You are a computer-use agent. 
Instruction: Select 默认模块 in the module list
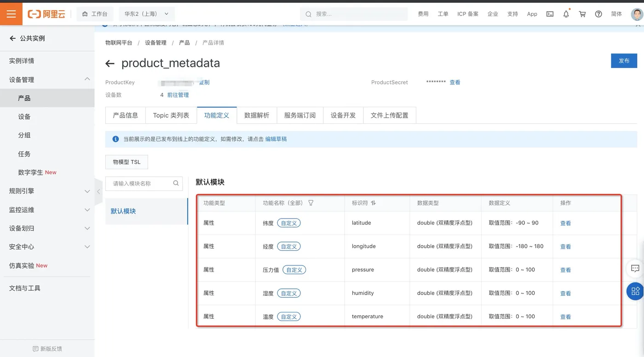pos(146,211)
